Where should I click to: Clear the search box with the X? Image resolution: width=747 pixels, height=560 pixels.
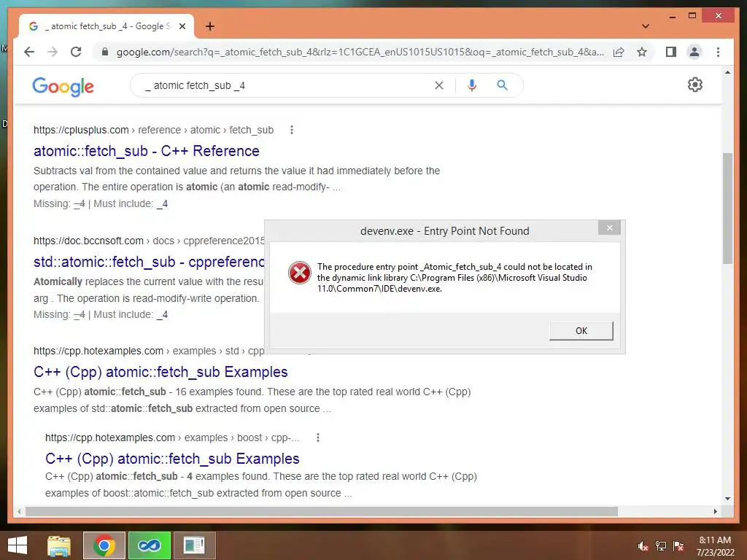(x=438, y=85)
